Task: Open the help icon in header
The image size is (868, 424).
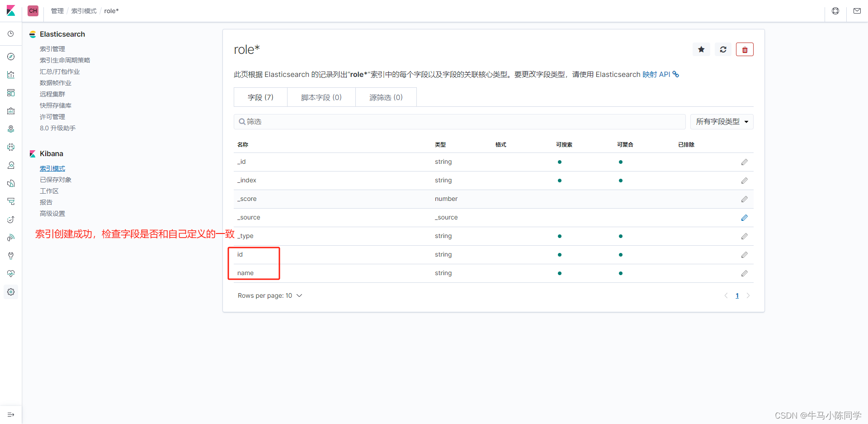Action: pos(835,11)
